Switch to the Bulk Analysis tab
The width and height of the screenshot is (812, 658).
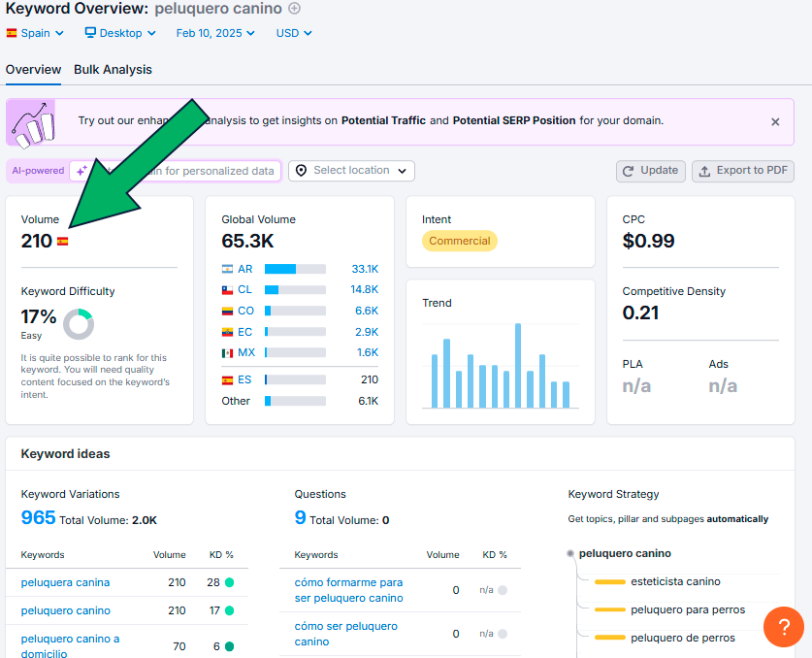point(113,70)
